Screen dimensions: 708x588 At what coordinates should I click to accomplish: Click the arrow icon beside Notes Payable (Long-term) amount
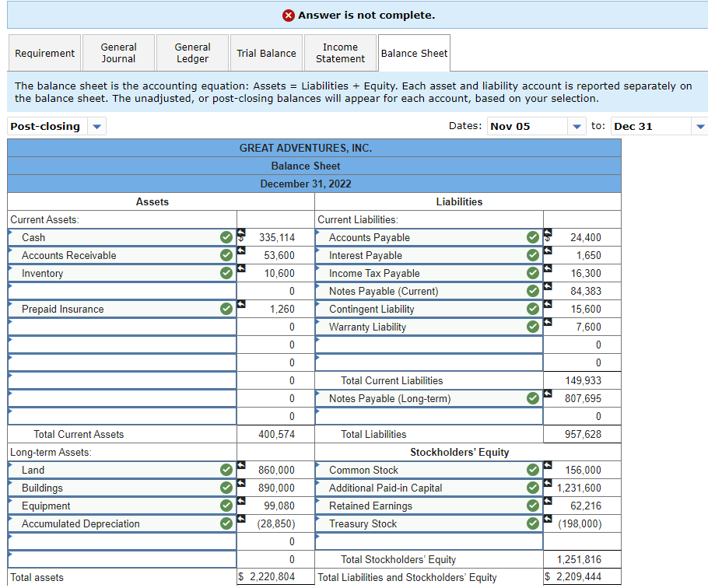coord(548,394)
